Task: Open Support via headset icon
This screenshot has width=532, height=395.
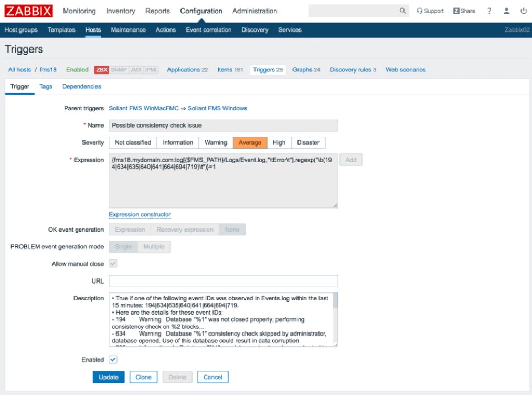Action: coord(420,11)
